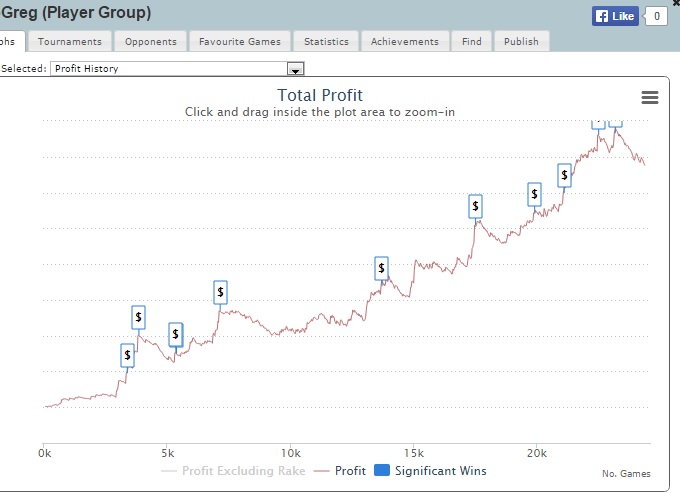The width and height of the screenshot is (680, 493).
Task: Click the dollar marker at 20k games
Action: pyautogui.click(x=535, y=194)
